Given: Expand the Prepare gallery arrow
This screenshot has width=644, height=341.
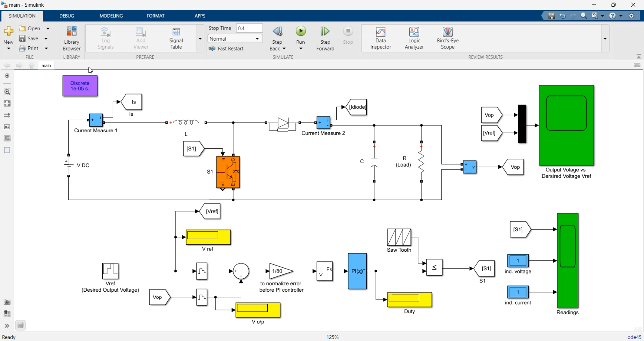Looking at the screenshot, I should tap(200, 39).
